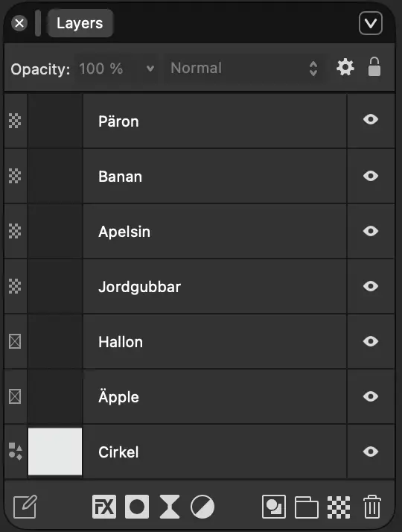Add a Pixel Layer checkerboard icon
Viewport: 402px width, 532px height.
(x=339, y=507)
